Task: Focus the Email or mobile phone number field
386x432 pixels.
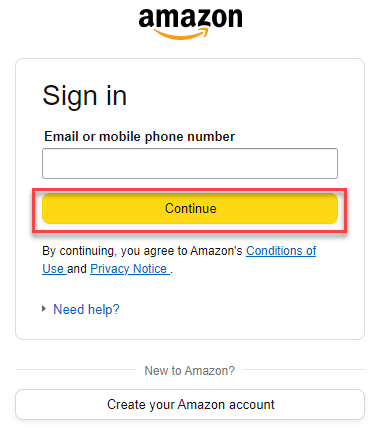Action: 190,164
